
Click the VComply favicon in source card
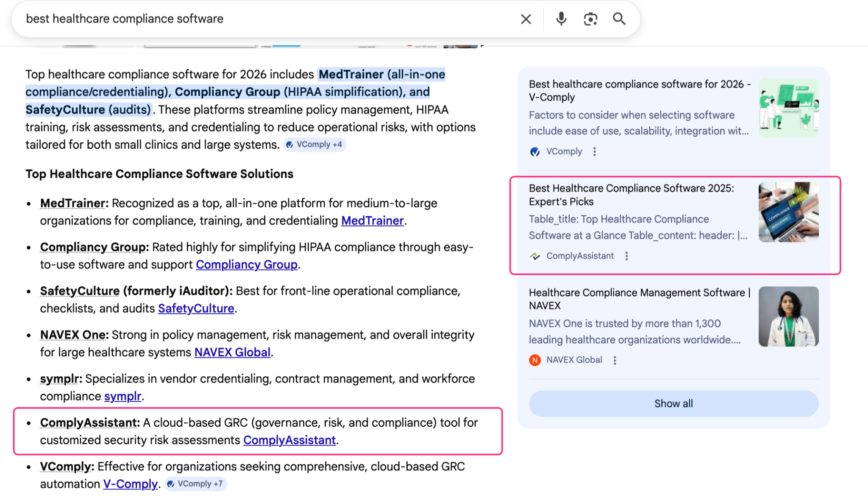pyautogui.click(x=535, y=152)
